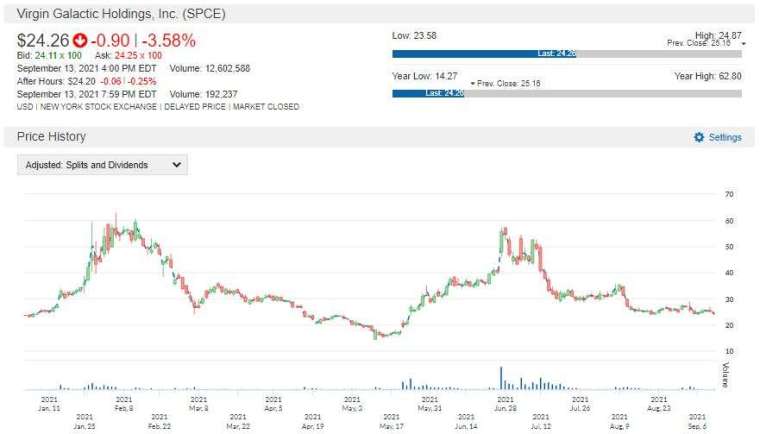The width and height of the screenshot is (760, 434).
Task: Click the 2021 Feb. 8 axis label
Action: [124, 404]
